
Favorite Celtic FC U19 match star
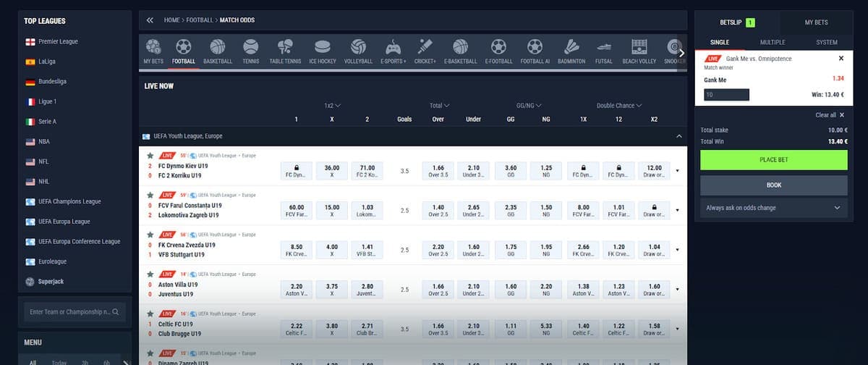(150, 314)
